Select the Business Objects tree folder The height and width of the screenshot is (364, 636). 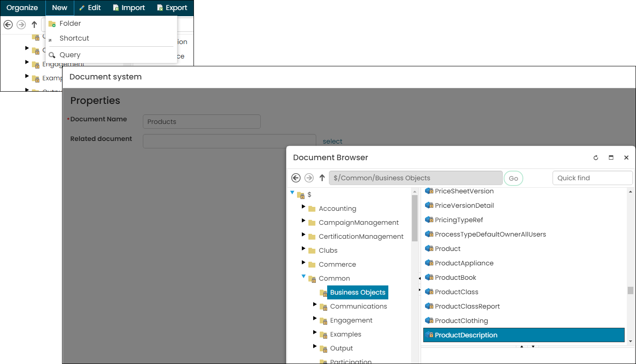[x=358, y=292]
